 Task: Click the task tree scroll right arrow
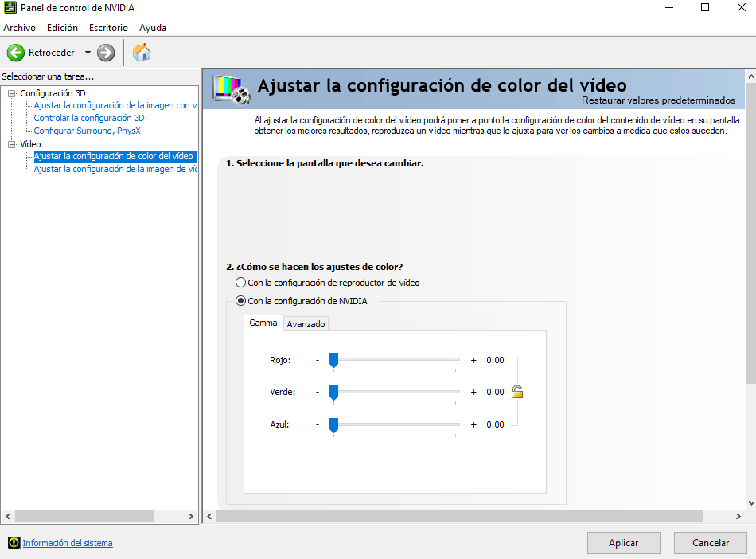point(191,516)
